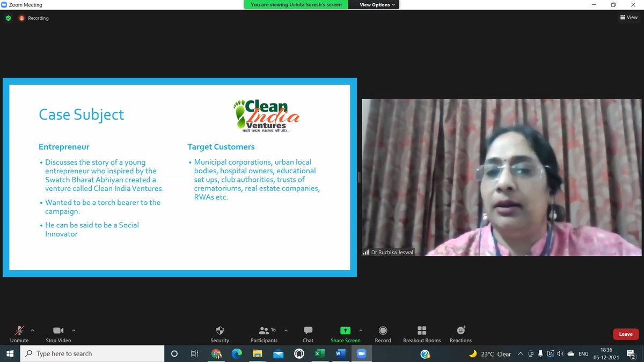Click the Record button
644x362 pixels.
point(383,334)
